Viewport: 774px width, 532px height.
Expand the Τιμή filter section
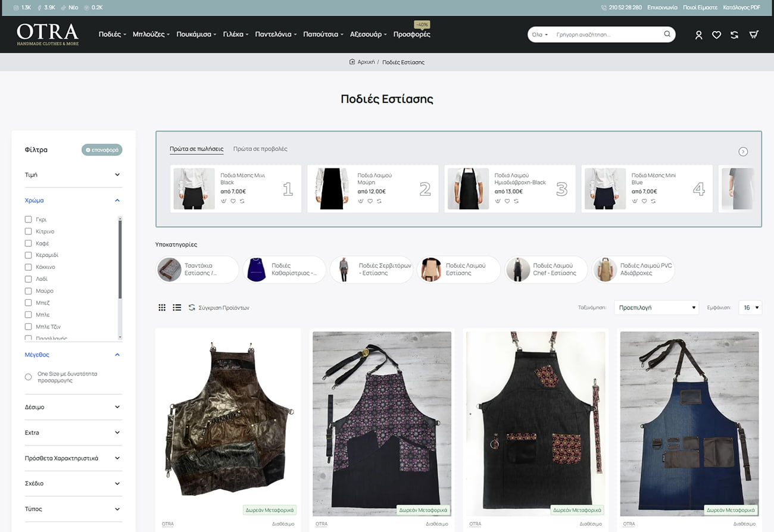(73, 175)
